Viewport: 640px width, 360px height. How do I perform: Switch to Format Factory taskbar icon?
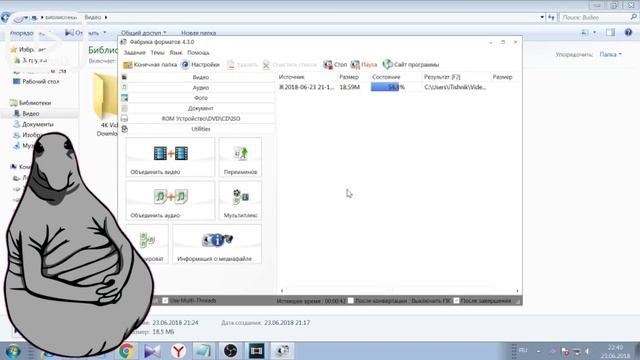click(x=282, y=351)
